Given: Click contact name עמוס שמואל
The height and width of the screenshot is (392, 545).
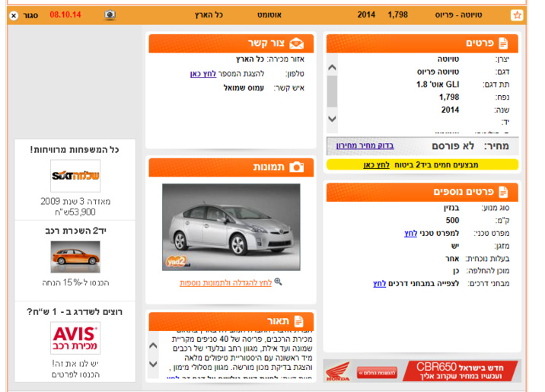Looking at the screenshot, I should tap(244, 88).
